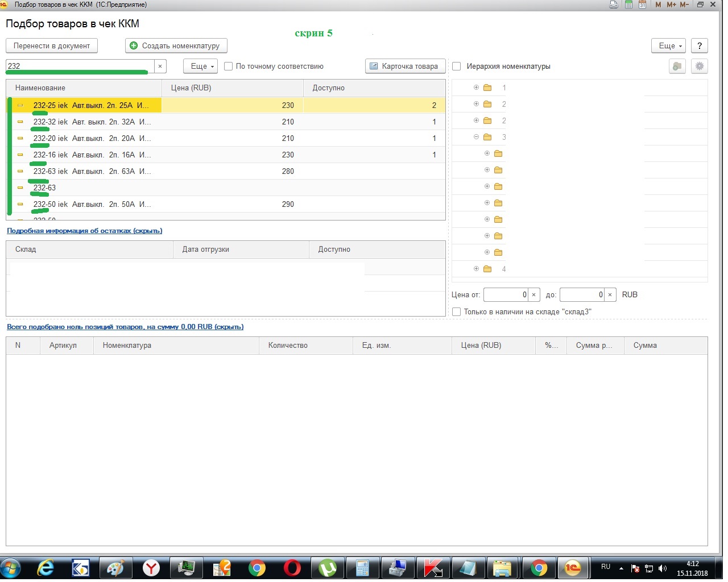Image resolution: width=728 pixels, height=582 pixels.
Task: Check 'Только в наличии на складе' option
Action: [456, 312]
